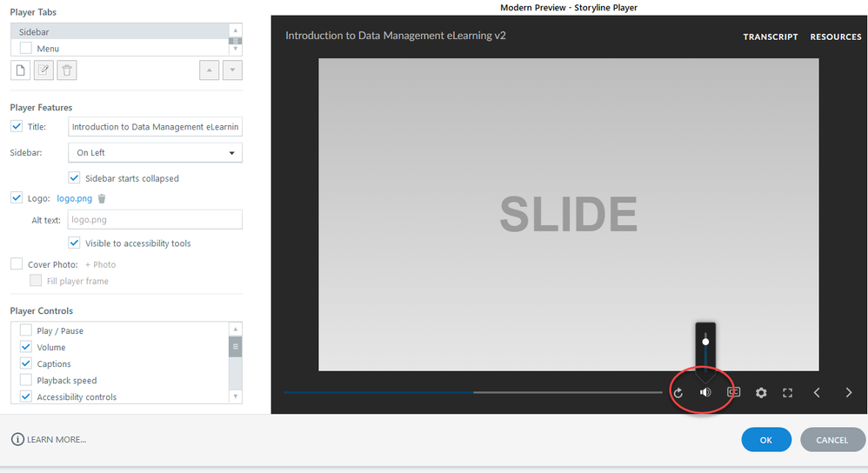Screen dimensions: 868x473
Task: Click the next slide arrow
Action: click(849, 393)
